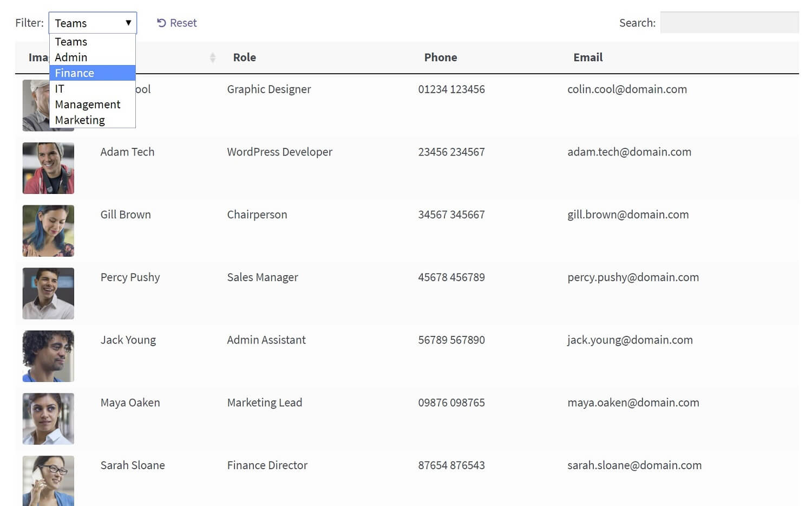Click inside the Search input field
Screen dimensions: 812x506
[x=728, y=22]
